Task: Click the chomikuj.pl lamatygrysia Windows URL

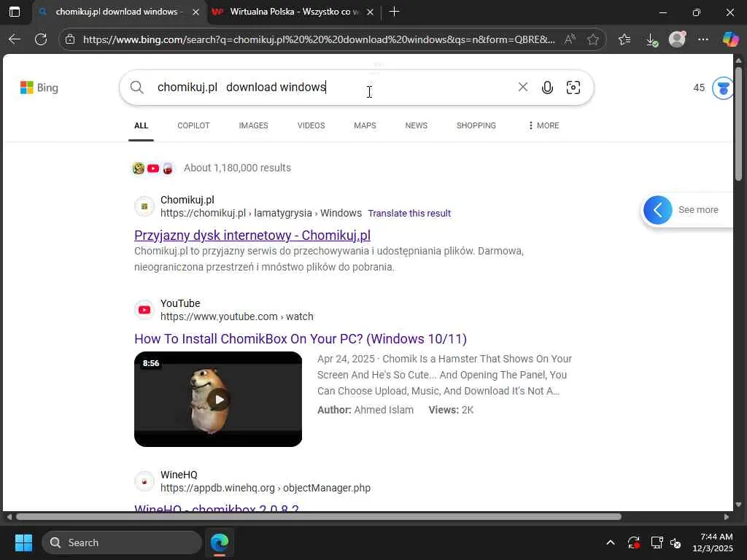Action: [x=261, y=214]
